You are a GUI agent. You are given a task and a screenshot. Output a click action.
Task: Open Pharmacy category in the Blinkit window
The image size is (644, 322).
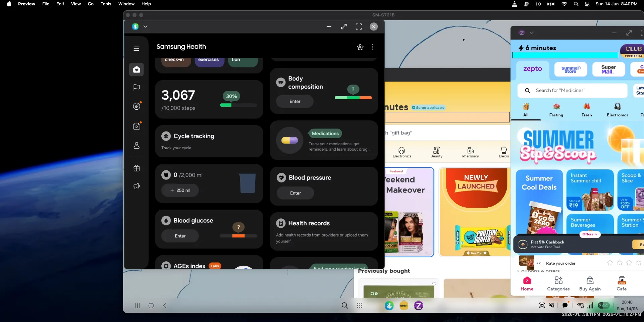470,152
